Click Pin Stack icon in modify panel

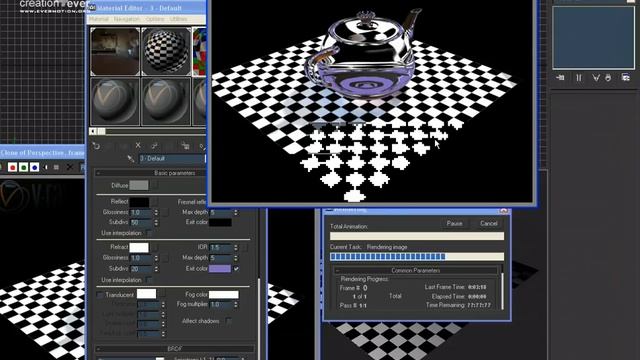point(560,78)
